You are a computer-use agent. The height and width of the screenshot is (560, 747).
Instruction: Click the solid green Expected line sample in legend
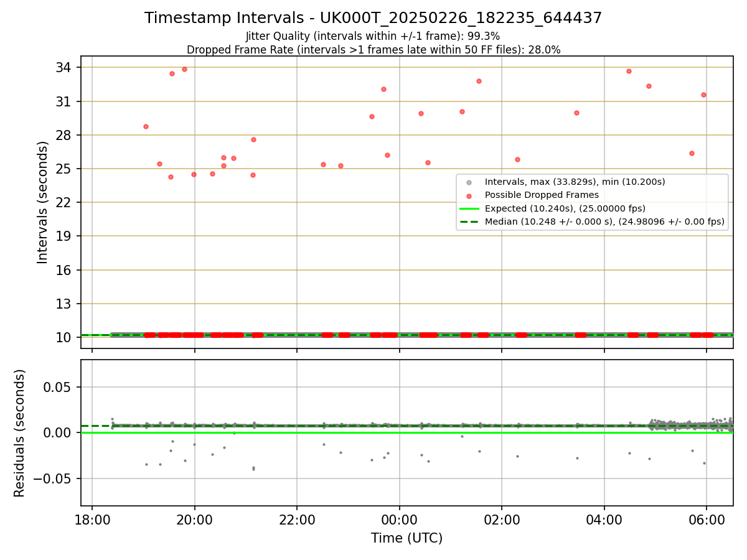point(469,208)
